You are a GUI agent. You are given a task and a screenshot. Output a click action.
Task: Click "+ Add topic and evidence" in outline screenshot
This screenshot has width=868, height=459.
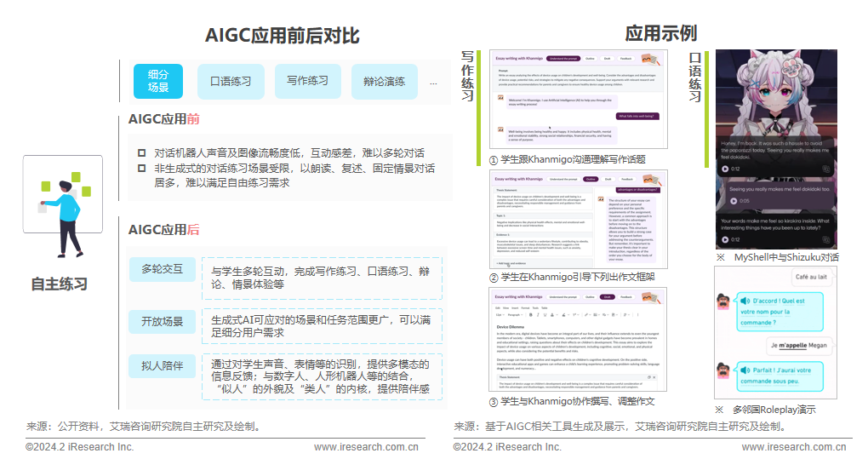tap(511, 263)
